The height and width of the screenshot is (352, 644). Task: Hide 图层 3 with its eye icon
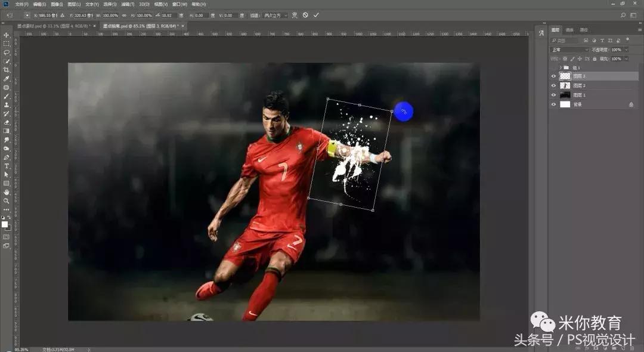click(553, 76)
